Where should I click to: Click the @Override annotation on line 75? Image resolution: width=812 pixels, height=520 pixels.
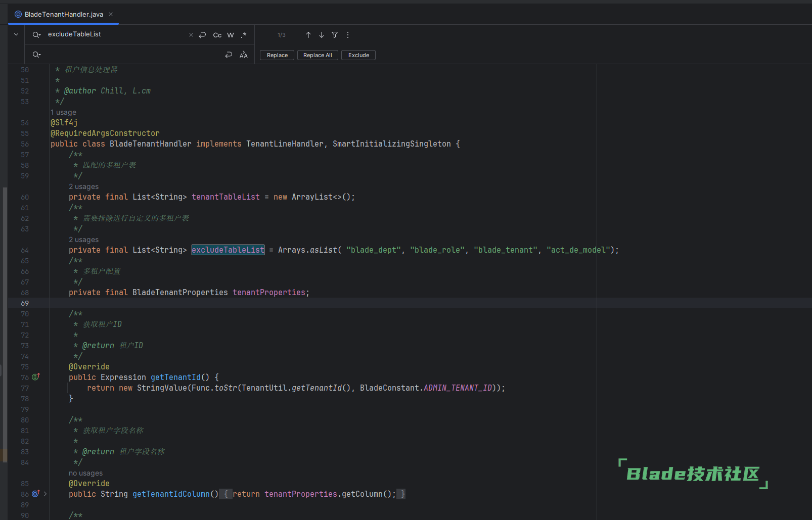tap(89, 367)
